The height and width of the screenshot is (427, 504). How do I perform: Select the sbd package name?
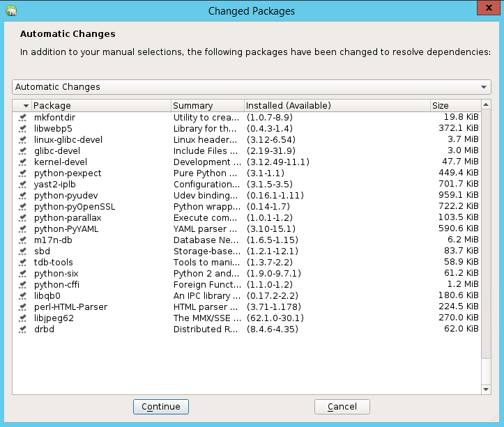[x=42, y=251]
